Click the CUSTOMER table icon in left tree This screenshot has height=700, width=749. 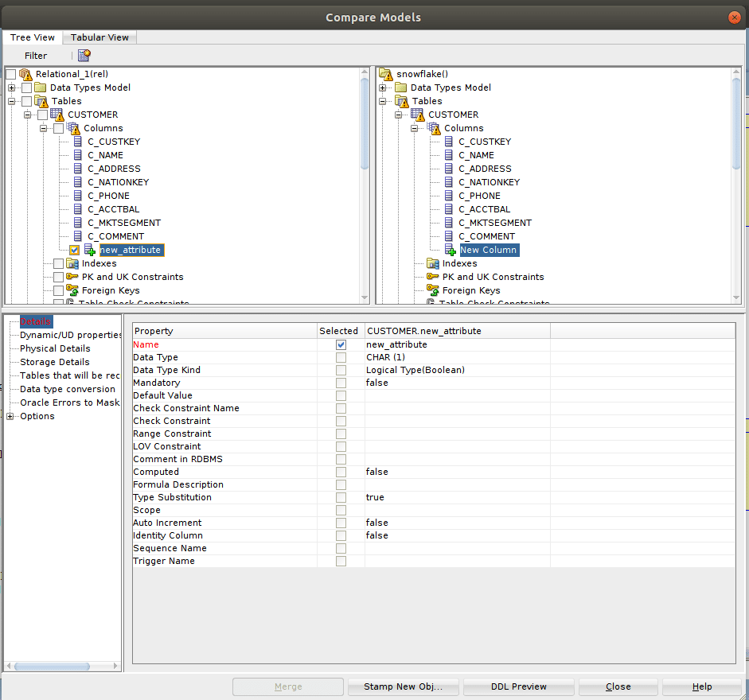(57, 115)
